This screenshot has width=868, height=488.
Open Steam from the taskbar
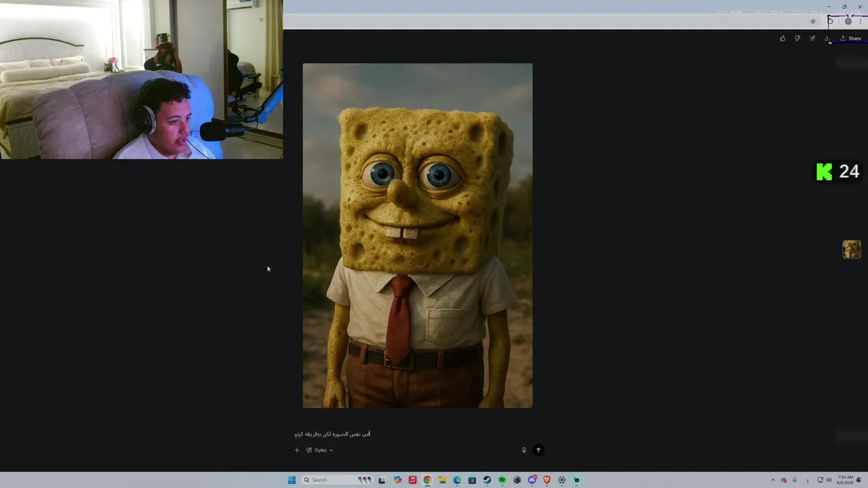(x=487, y=480)
